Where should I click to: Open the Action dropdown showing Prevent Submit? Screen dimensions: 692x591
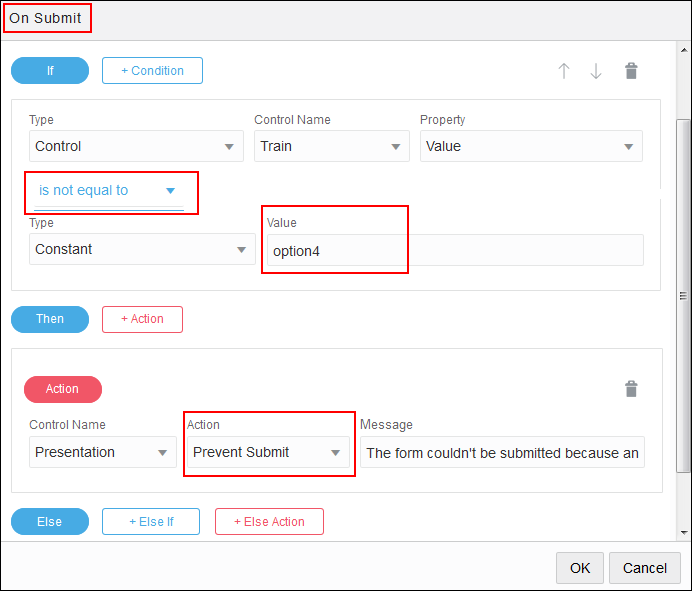pos(268,452)
